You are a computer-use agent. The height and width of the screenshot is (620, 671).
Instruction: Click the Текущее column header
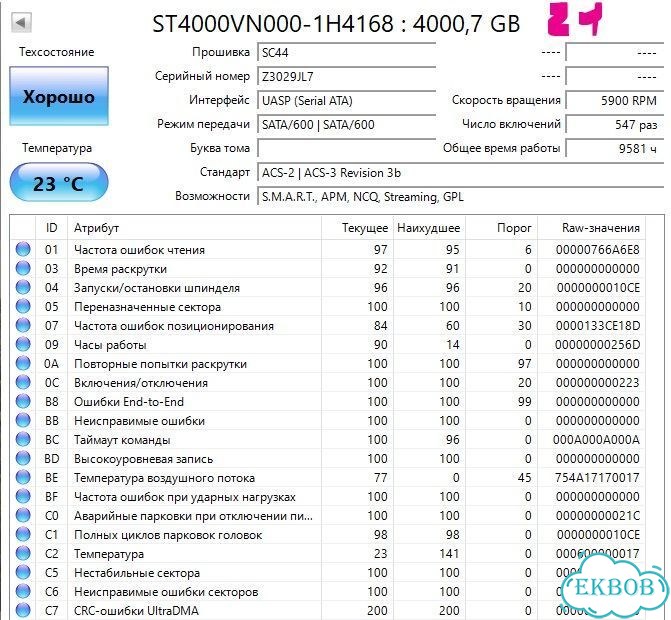(x=357, y=228)
